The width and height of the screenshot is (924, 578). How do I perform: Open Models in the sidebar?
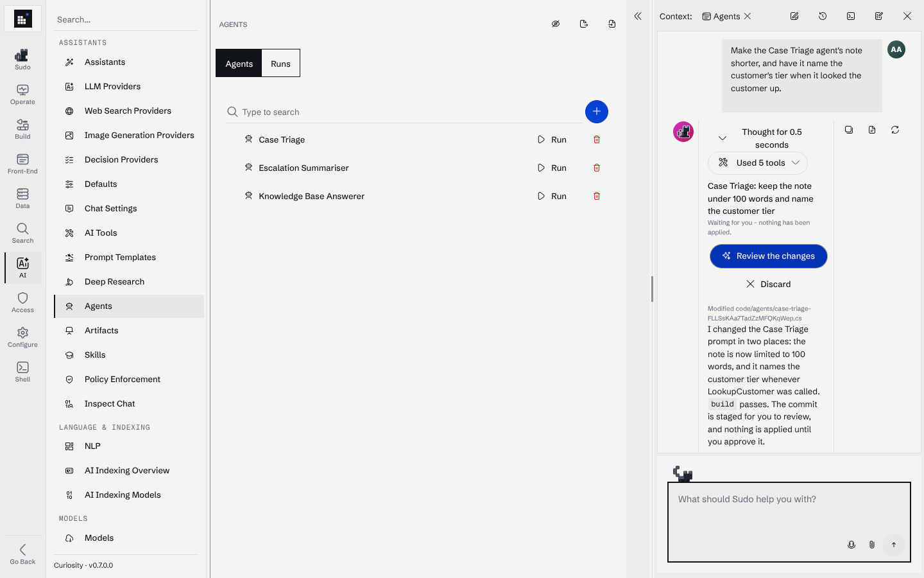point(129,538)
